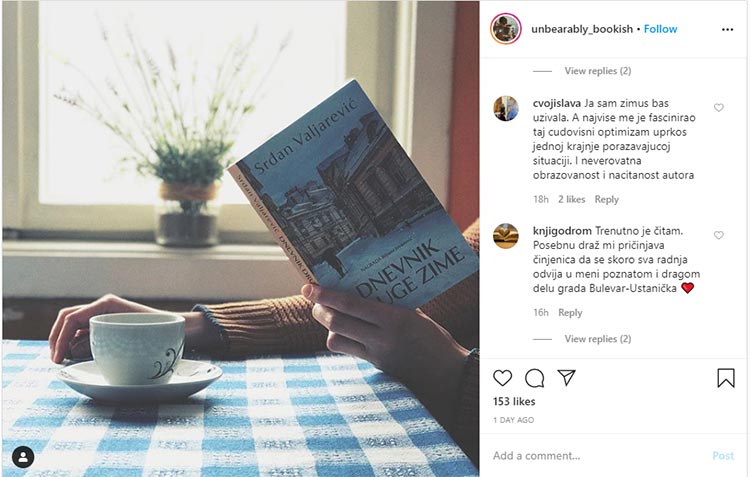
Task: Like knjigodrom's comment with small heart
Action: pyautogui.click(x=718, y=235)
